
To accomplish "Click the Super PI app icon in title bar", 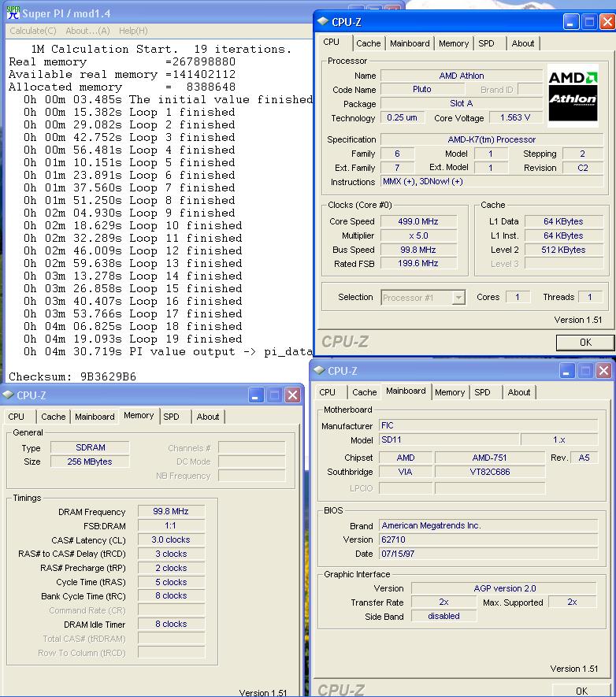I will [13, 13].
